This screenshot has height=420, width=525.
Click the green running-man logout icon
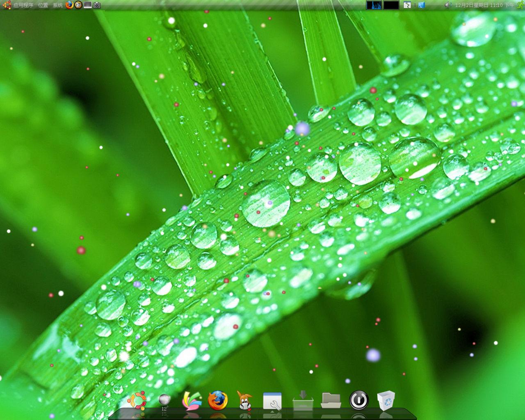[520, 5]
